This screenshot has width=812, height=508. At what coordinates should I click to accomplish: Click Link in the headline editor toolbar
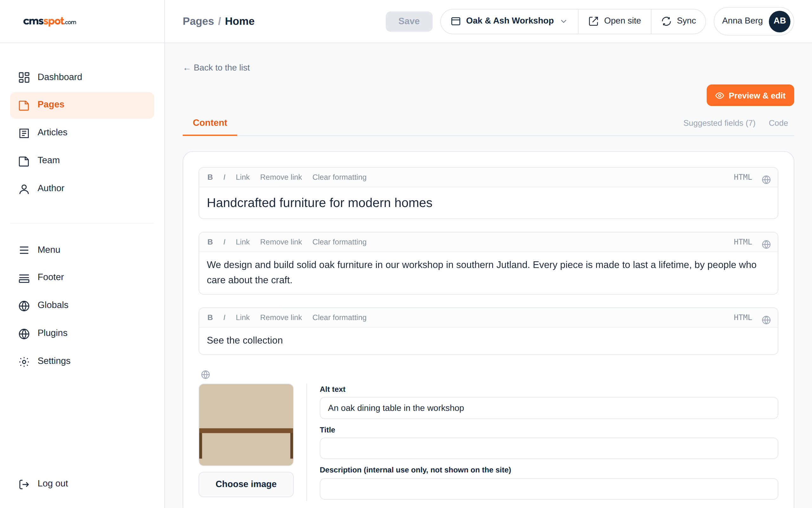[242, 177]
